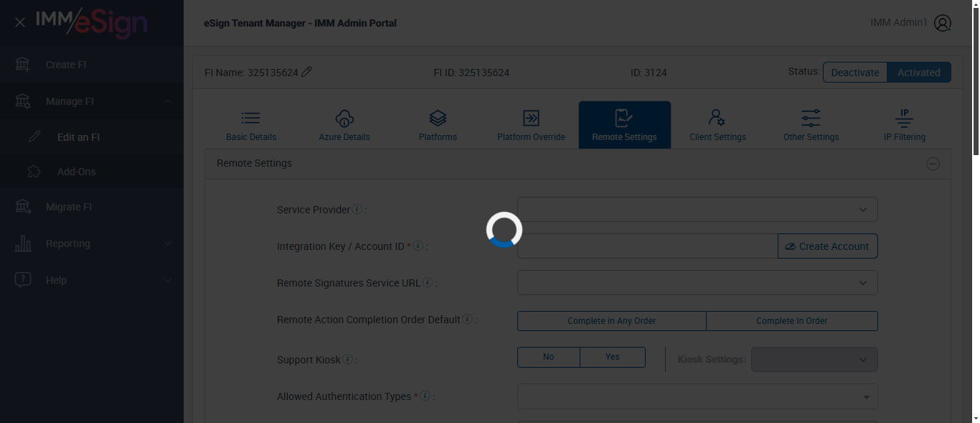Image resolution: width=980 pixels, height=423 pixels.
Task: Click the Help question mark icon
Action: click(x=23, y=280)
